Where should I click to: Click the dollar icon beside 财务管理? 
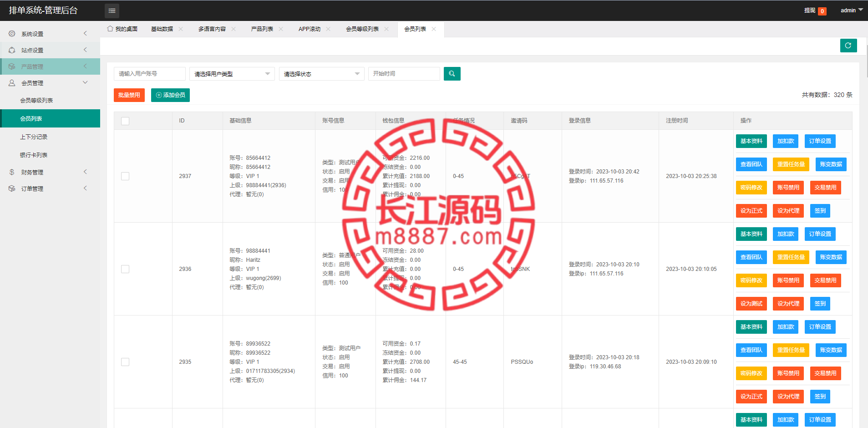(x=12, y=172)
